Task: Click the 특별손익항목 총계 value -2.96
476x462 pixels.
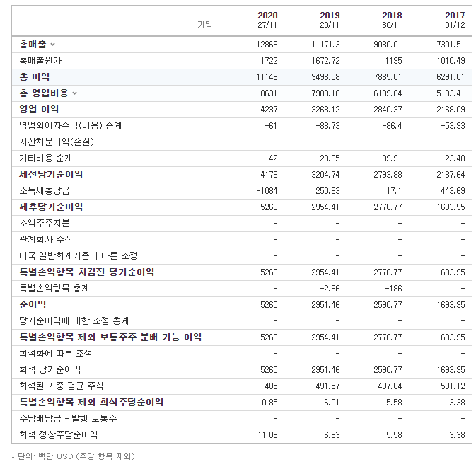Action: click(330, 288)
